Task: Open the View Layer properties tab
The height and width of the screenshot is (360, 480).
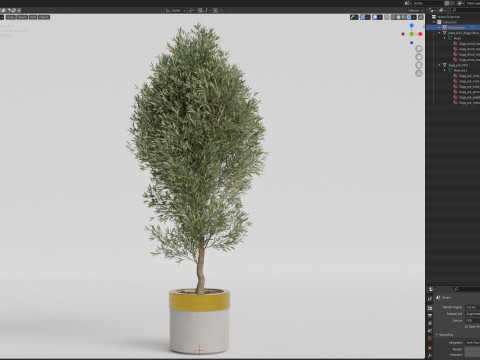Action: [430, 323]
